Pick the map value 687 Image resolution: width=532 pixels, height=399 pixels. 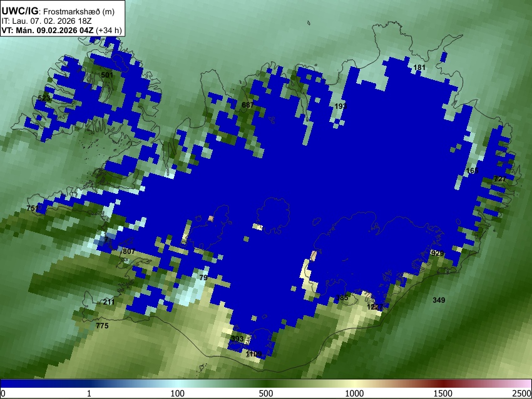pyautogui.click(x=247, y=105)
